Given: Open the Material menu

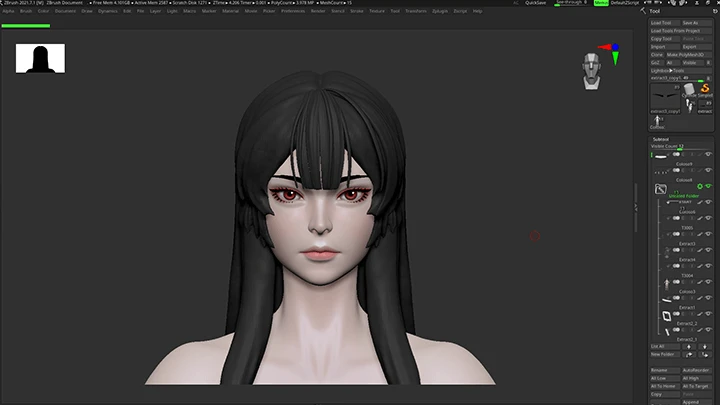Looking at the screenshot, I should click(231, 11).
